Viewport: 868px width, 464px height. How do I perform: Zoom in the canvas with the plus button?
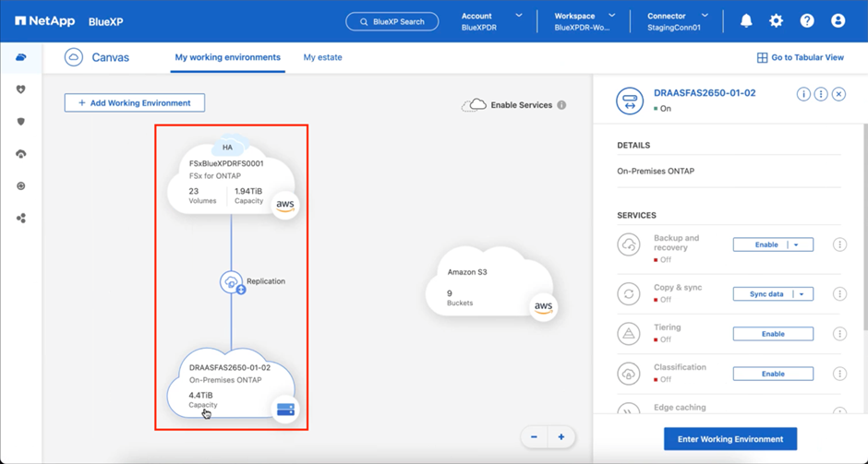coord(561,437)
